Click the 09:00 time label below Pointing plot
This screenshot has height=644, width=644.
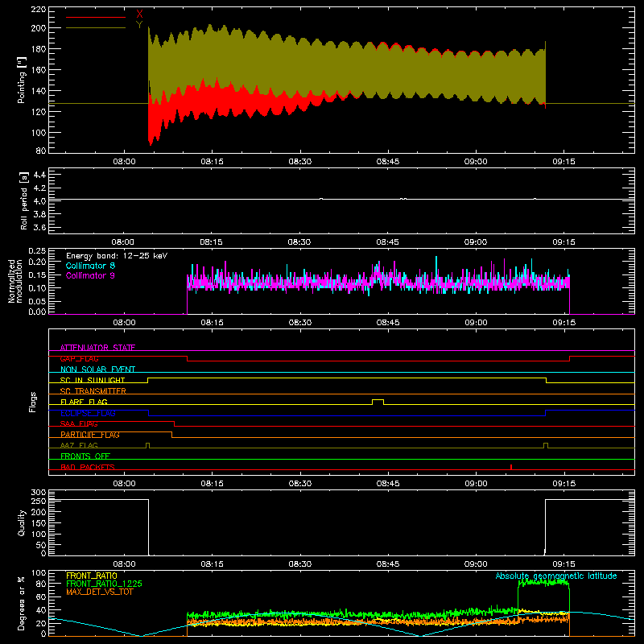pos(476,162)
